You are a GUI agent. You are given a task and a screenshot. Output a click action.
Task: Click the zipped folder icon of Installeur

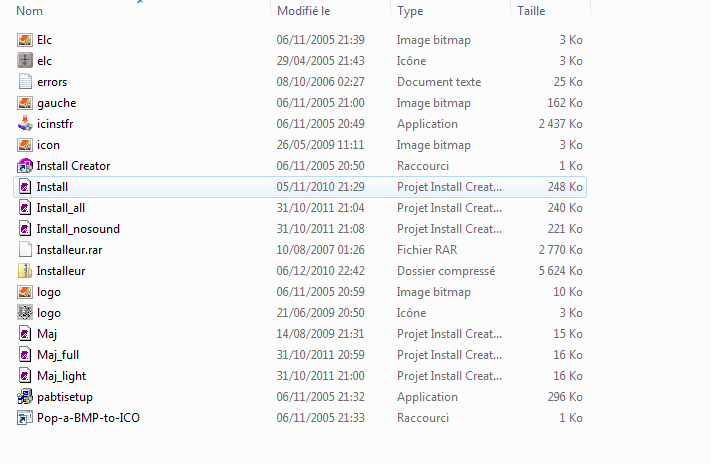tap(25, 271)
